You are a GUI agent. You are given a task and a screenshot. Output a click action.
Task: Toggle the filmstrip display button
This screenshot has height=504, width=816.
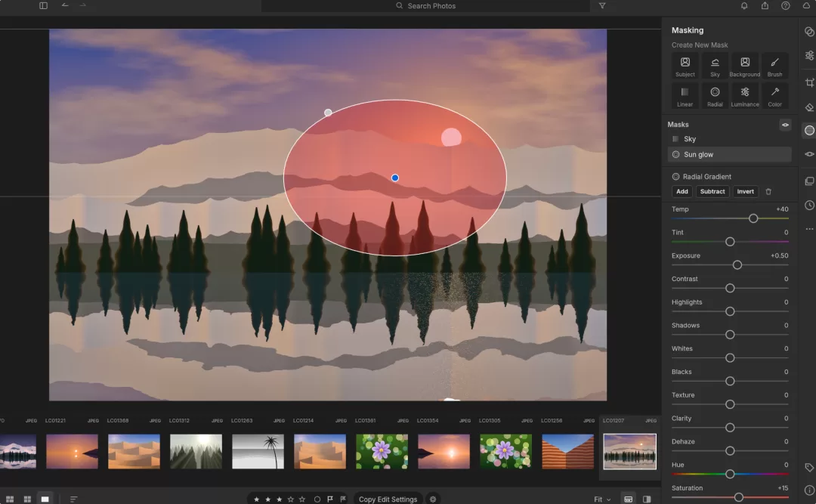pos(628,499)
